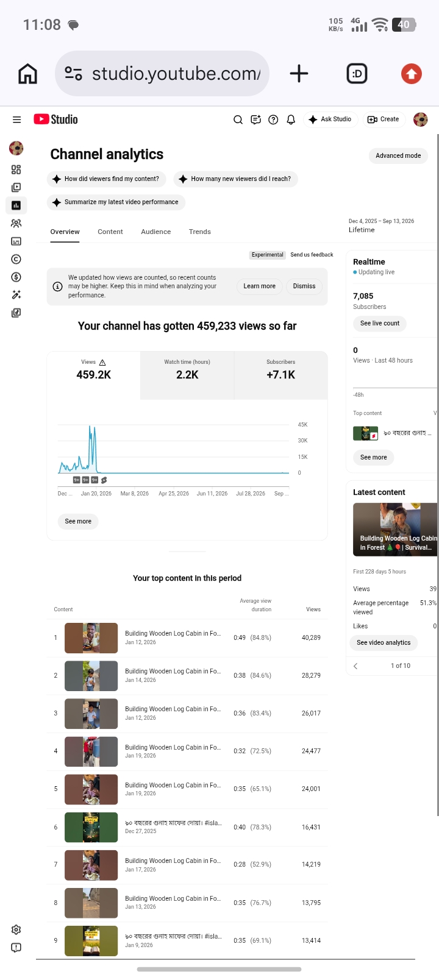Click the Jan 17, 2026 video title
Image resolution: width=439 pixels, height=980 pixels.
point(173,861)
